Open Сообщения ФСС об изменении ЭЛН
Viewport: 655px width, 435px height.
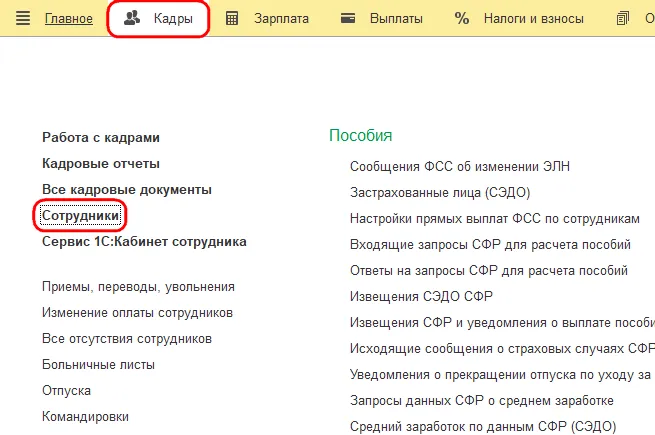[x=460, y=167]
